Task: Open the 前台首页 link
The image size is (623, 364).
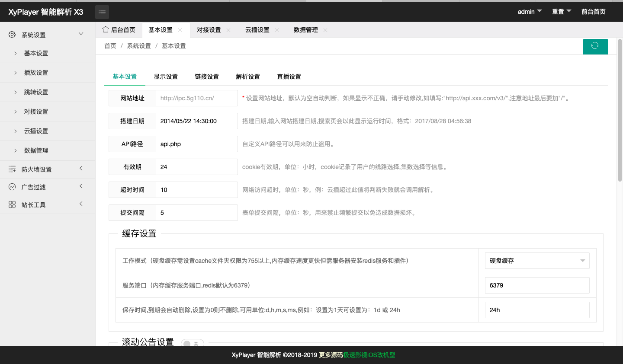Action: click(593, 12)
